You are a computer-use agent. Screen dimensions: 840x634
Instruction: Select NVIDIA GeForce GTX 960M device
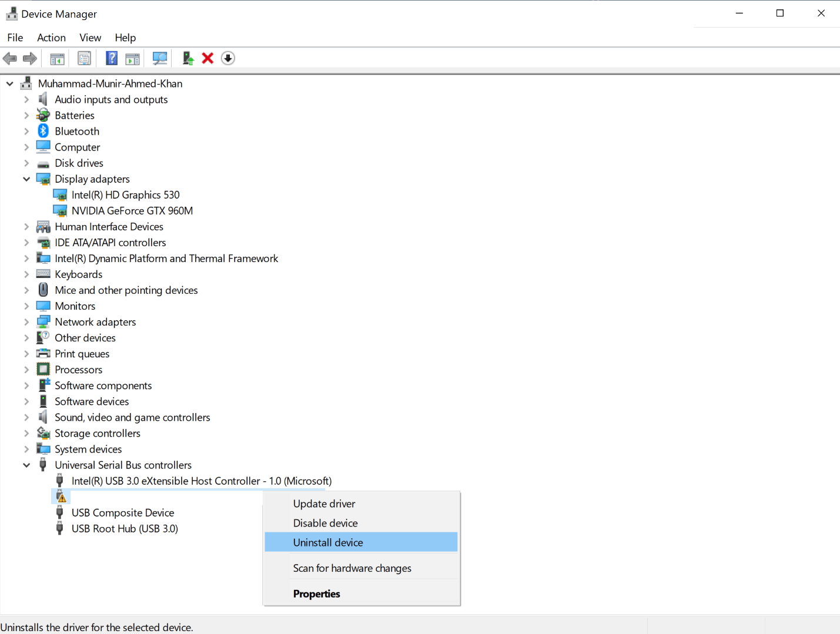[x=132, y=211]
